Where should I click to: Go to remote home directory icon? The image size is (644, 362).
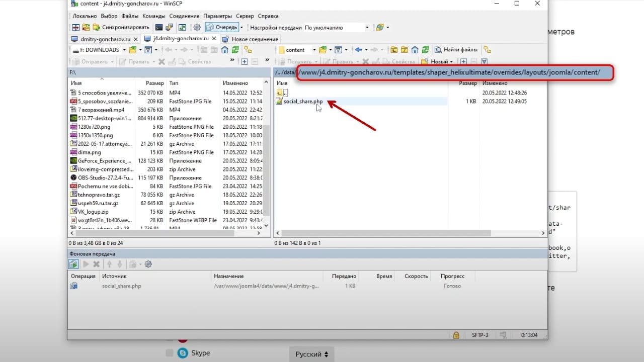coord(415,50)
